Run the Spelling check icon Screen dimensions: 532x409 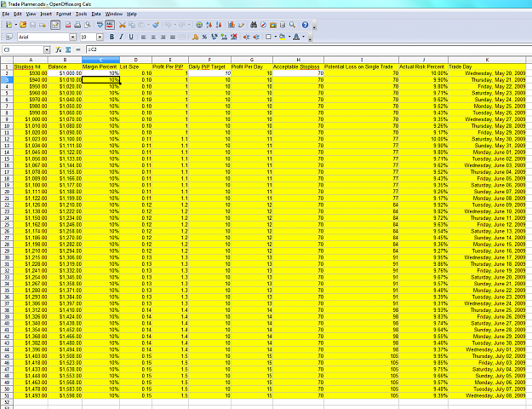(100, 25)
